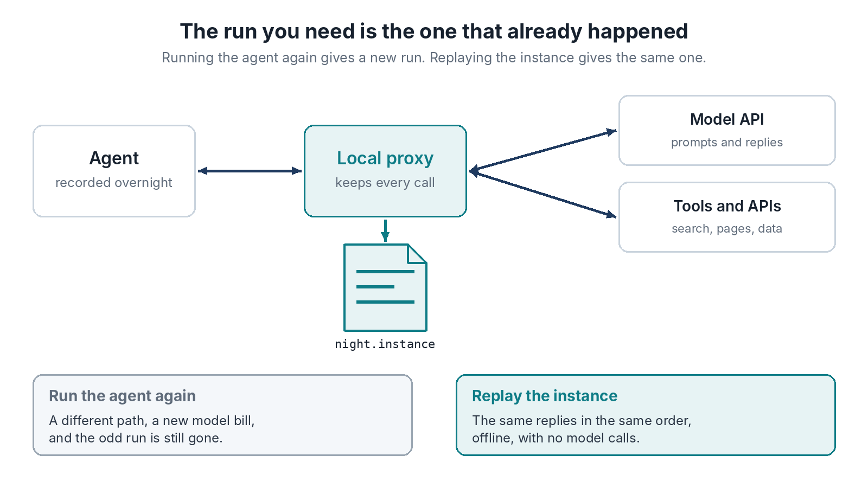Click the Tools and APIs box
This screenshot has height=488, width=868.
tap(727, 217)
